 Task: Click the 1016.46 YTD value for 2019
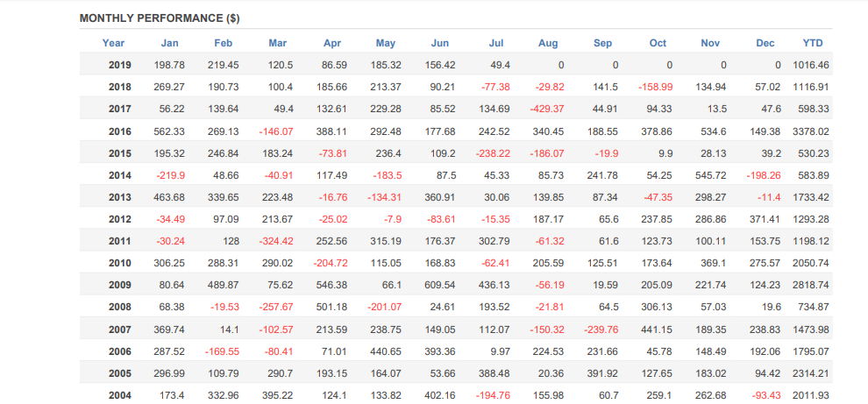point(810,65)
